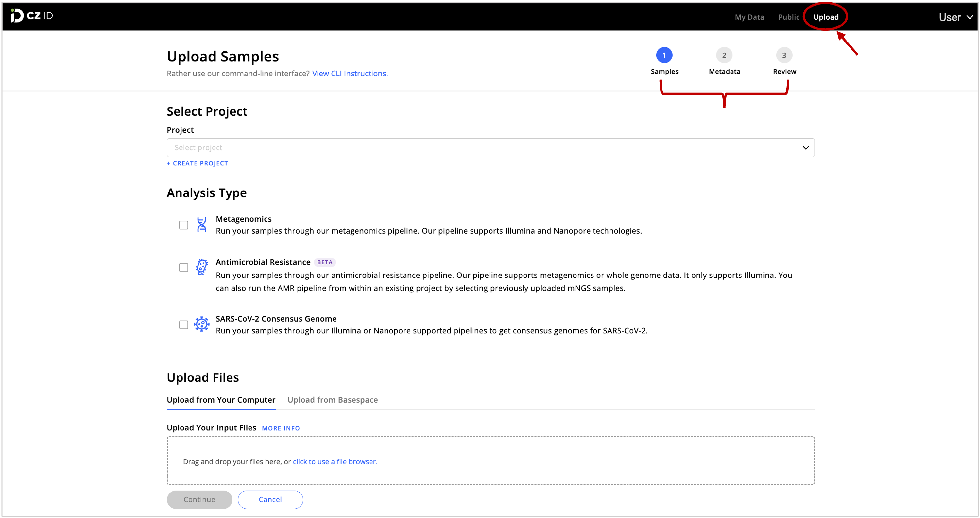Enable the Metagenomics checkbox

pyautogui.click(x=184, y=225)
